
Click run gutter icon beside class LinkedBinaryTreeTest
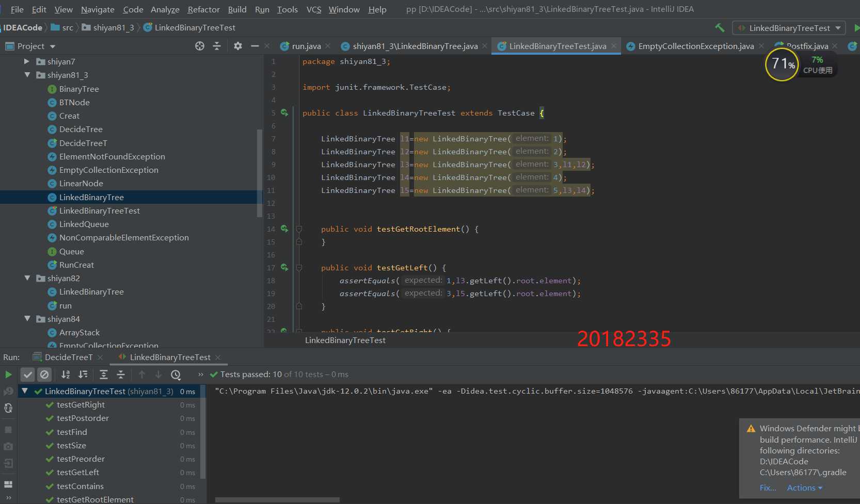point(284,112)
